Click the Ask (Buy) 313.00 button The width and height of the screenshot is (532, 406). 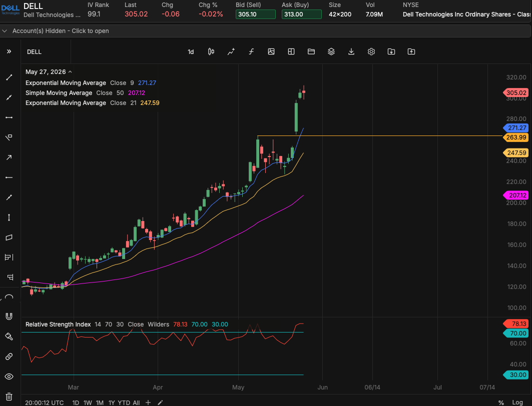tap(302, 14)
